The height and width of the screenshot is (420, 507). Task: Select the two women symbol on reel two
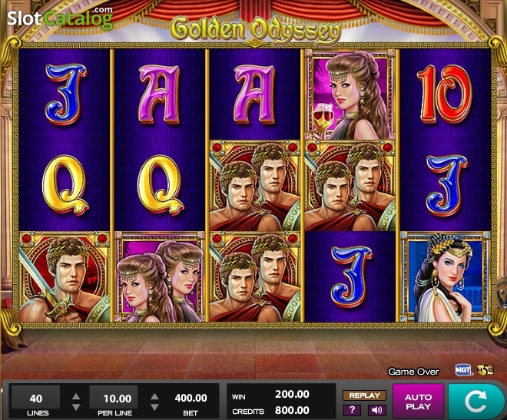[160, 277]
